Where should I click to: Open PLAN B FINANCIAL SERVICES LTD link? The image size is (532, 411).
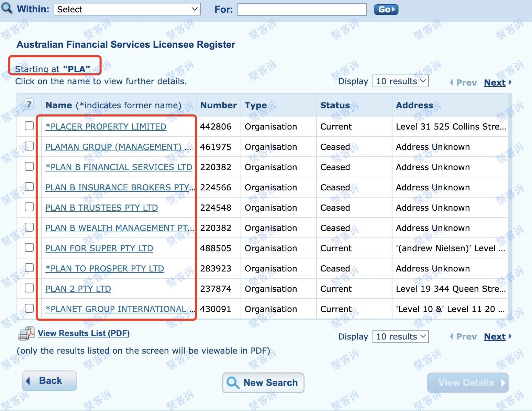coord(119,167)
